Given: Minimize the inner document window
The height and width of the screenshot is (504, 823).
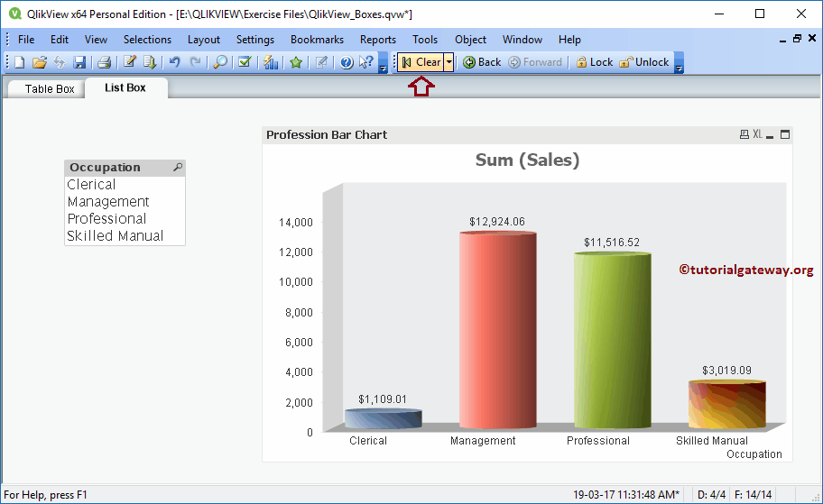Looking at the screenshot, I should coord(782,40).
